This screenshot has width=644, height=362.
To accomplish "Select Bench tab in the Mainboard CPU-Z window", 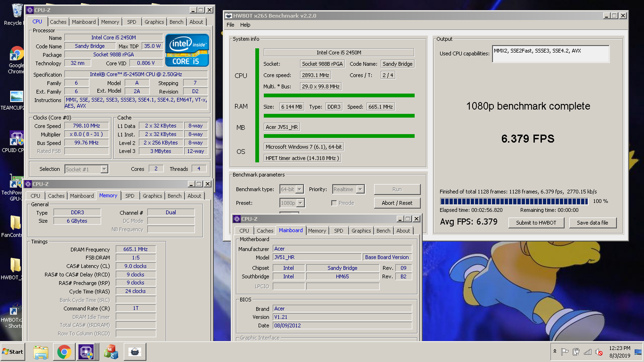I will [x=383, y=231].
